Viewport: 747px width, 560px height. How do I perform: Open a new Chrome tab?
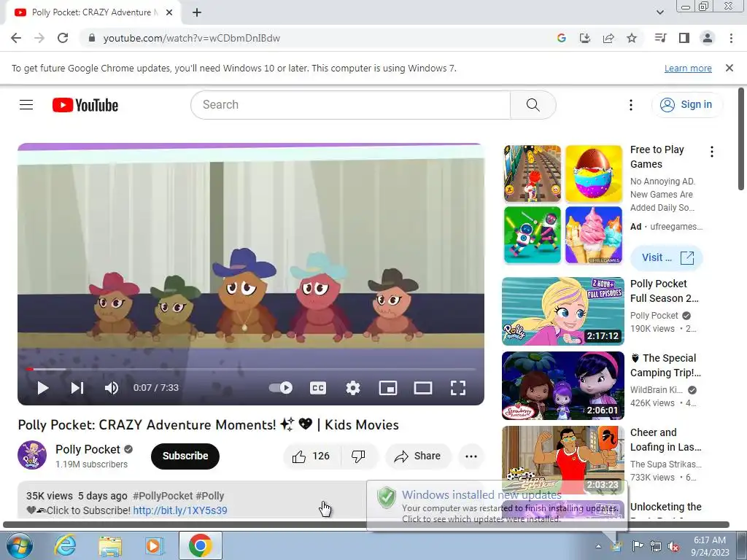pyautogui.click(x=197, y=12)
